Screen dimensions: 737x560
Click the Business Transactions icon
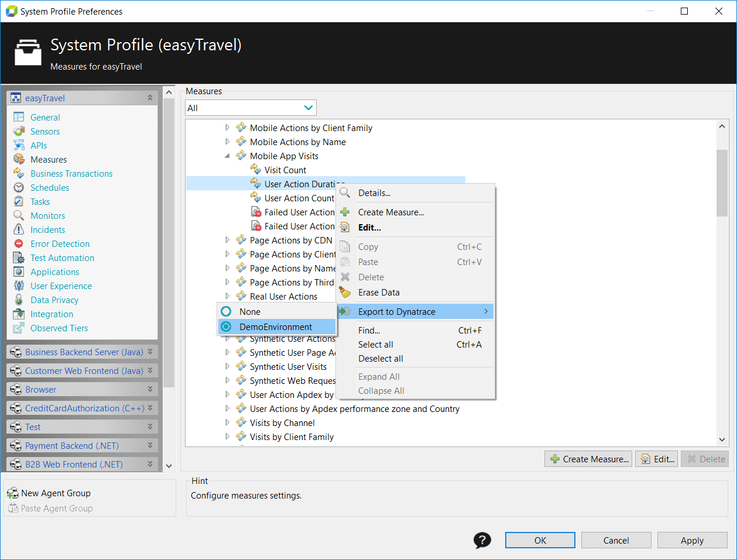[x=19, y=173]
